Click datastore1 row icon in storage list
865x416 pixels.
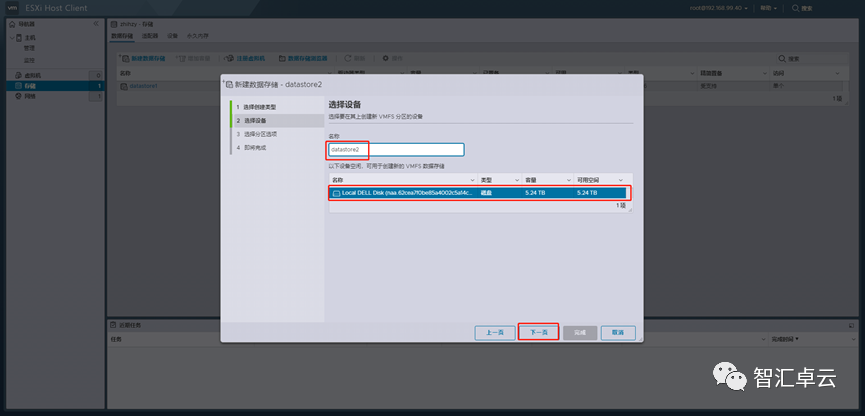pos(125,86)
